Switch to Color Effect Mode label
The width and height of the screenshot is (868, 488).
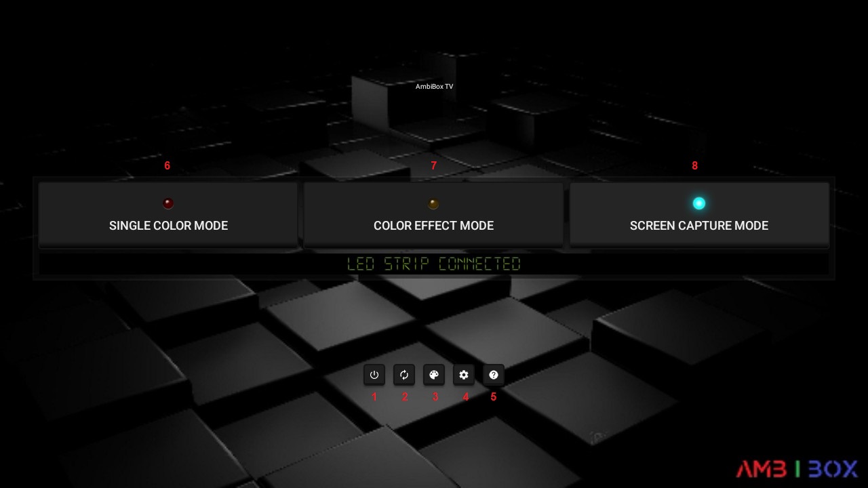433,226
